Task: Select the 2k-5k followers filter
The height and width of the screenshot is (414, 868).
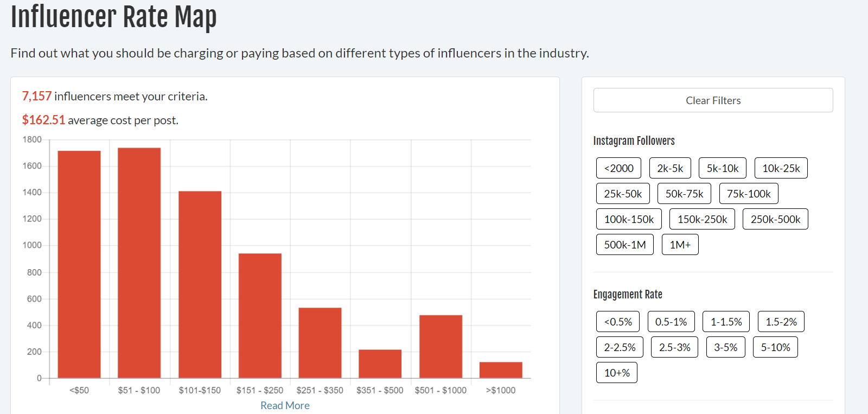Action: 670,168
